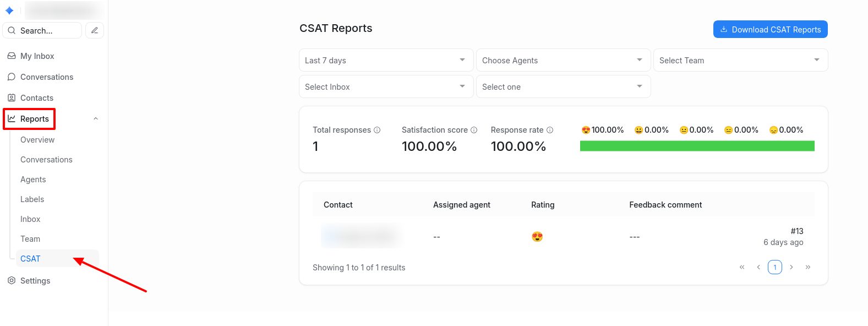
Task: Click the next page arrow
Action: (x=791, y=267)
